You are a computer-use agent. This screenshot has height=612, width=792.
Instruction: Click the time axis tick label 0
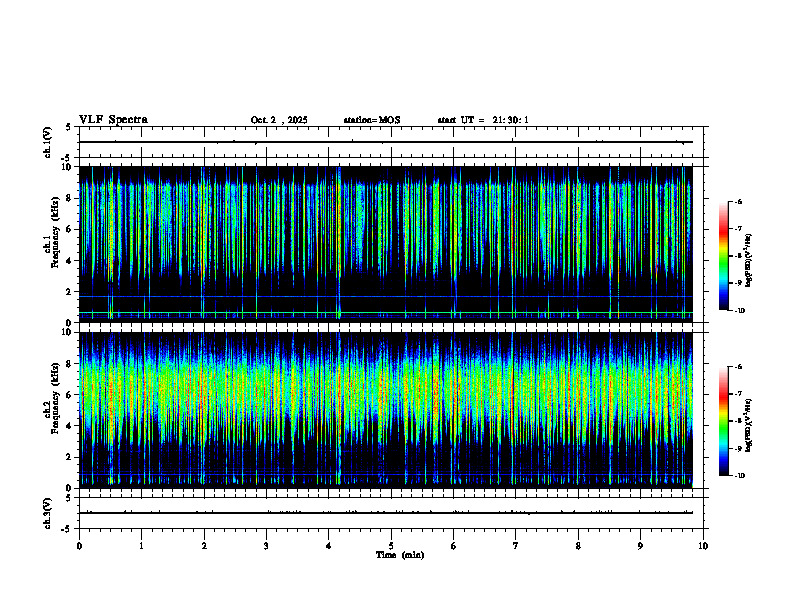(79, 546)
